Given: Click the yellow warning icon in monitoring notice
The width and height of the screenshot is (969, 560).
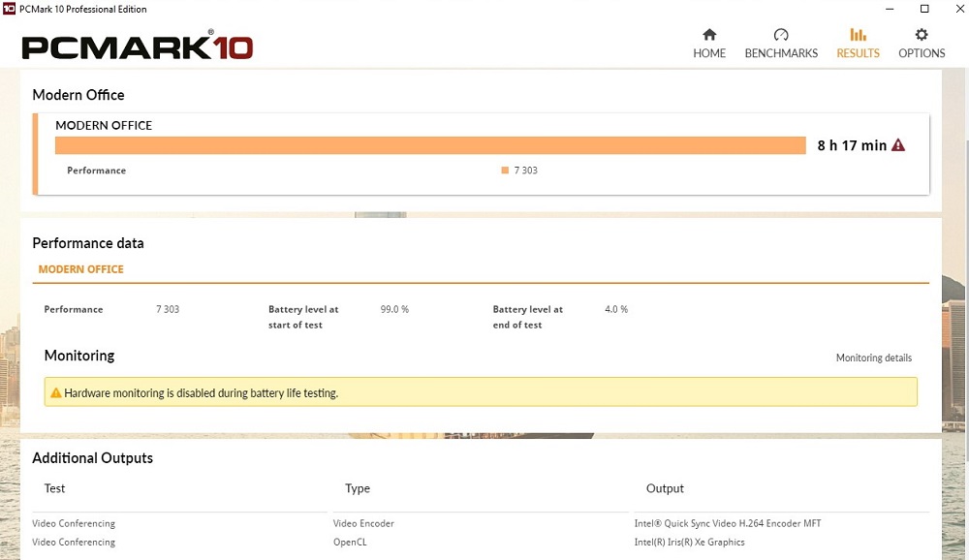Looking at the screenshot, I should pyautogui.click(x=55, y=392).
